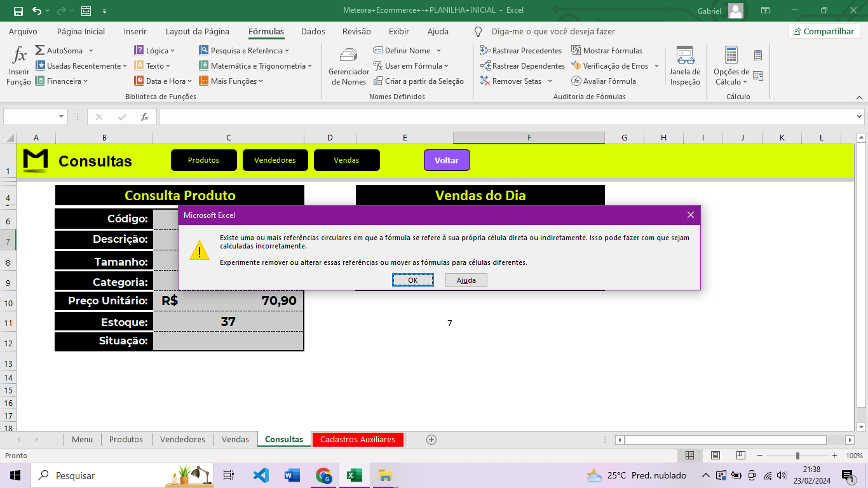Open the Dados ribbon tab
This screenshot has height=488, width=868.
tap(313, 31)
